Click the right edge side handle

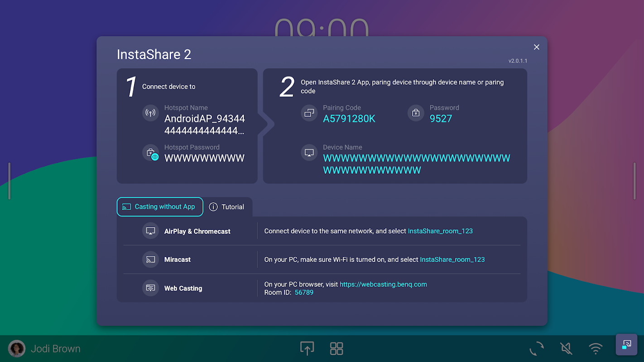(x=634, y=181)
